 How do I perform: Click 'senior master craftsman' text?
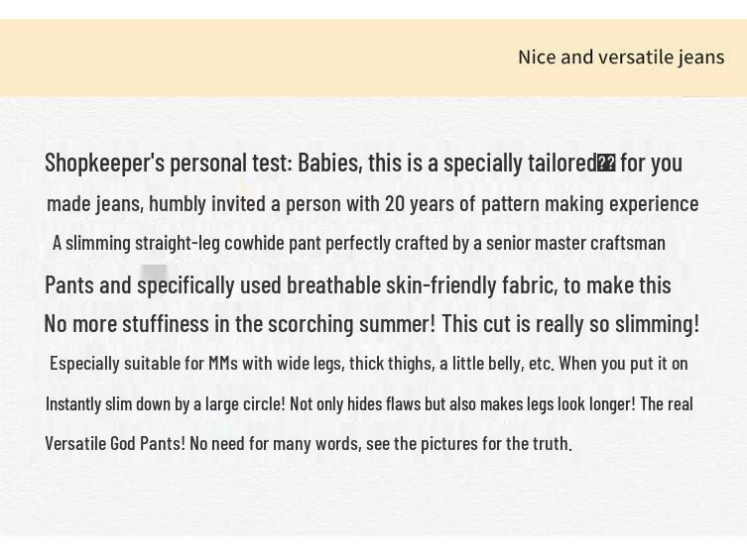point(575,243)
